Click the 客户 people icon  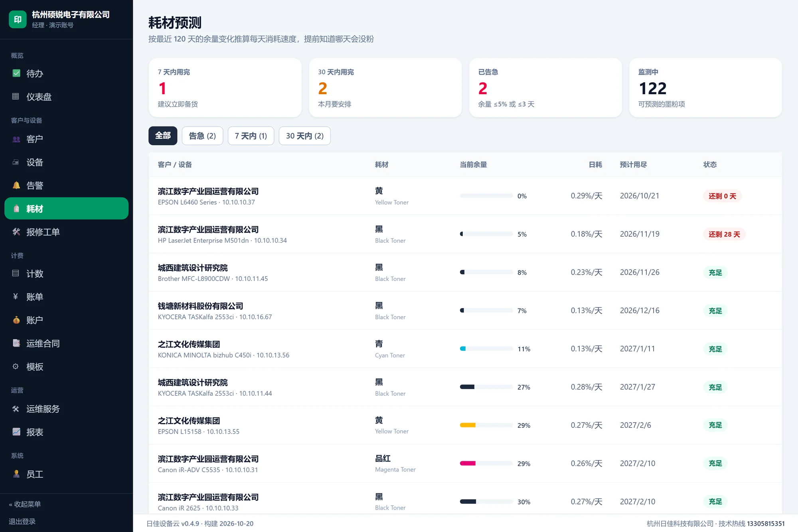pyautogui.click(x=16, y=139)
